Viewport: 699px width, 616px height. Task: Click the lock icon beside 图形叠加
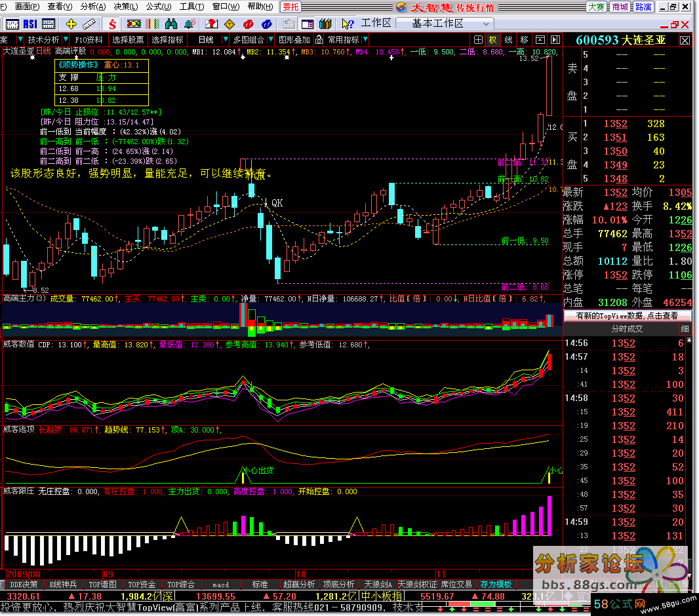tap(319, 40)
